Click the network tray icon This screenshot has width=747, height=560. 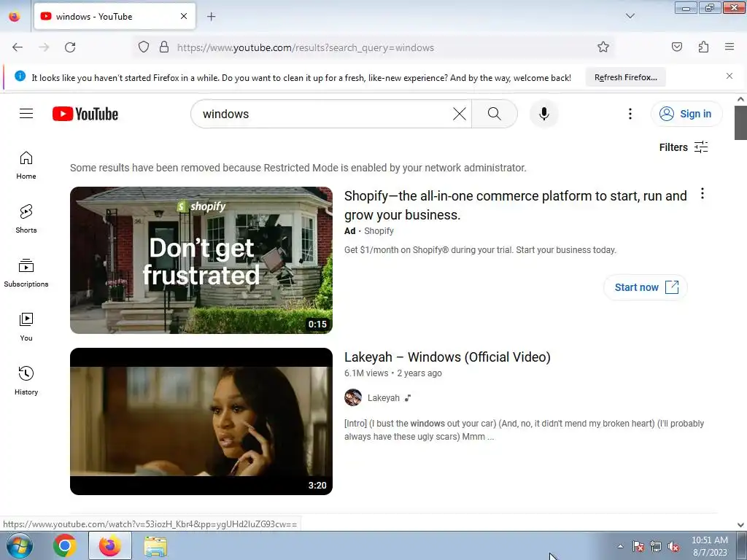tap(656, 547)
